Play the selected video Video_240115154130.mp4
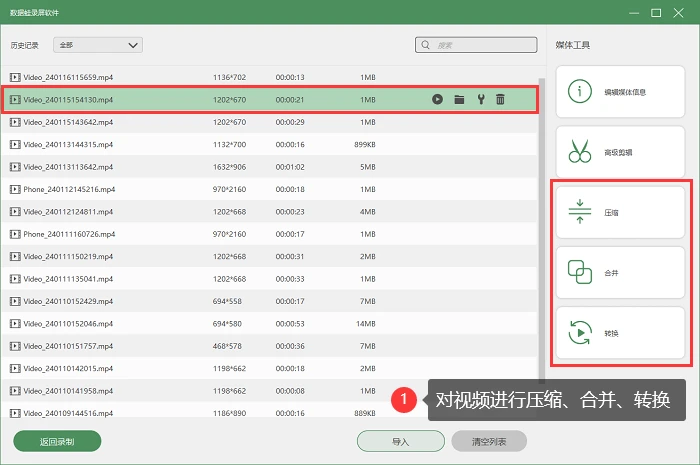The height and width of the screenshot is (465, 700). [x=437, y=100]
